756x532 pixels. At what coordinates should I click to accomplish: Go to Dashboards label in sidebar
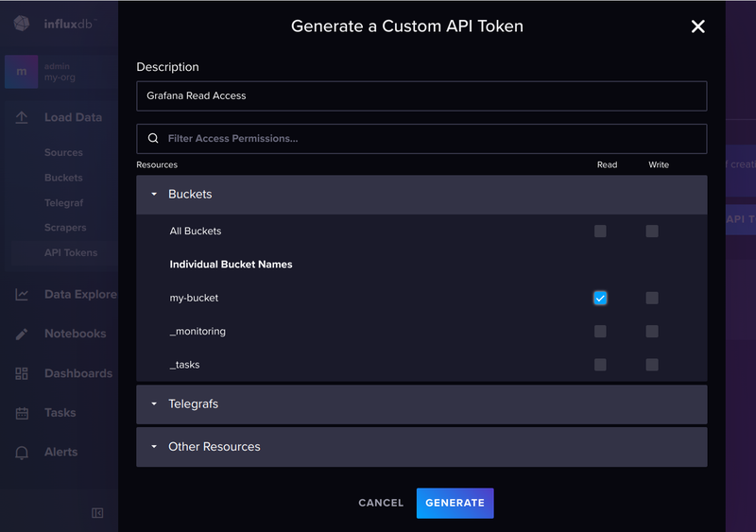tap(78, 373)
